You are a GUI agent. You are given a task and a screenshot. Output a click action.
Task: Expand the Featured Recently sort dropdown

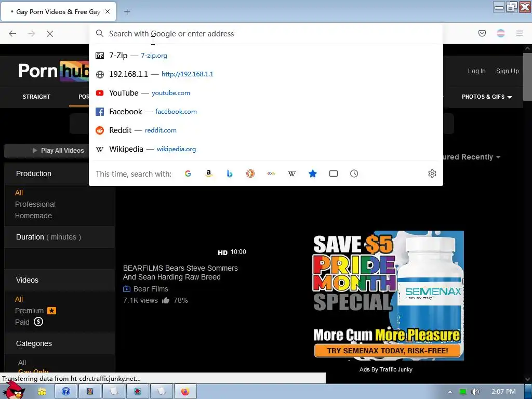472,157
